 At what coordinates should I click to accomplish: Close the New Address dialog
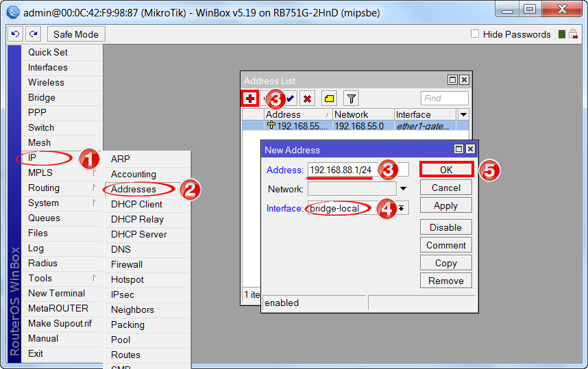(x=470, y=149)
